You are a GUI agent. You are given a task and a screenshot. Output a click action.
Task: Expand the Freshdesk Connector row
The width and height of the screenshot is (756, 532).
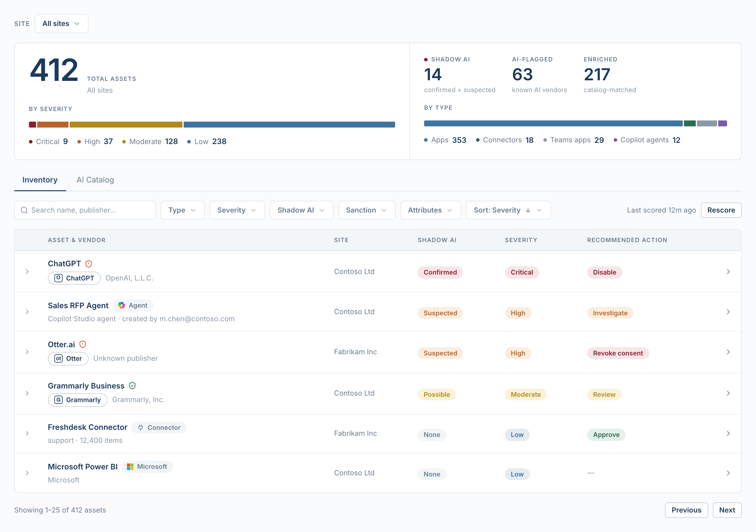(27, 433)
